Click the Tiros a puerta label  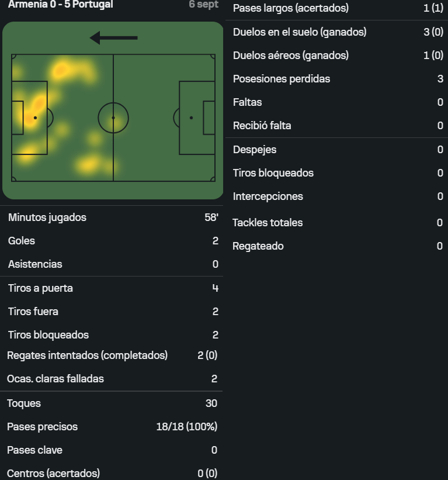40,288
